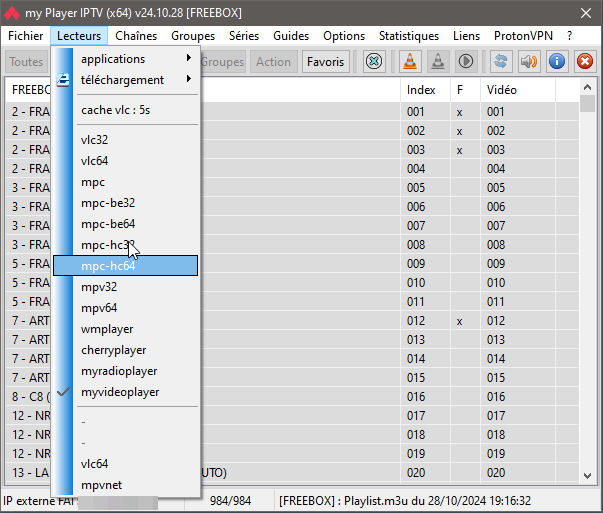Viewport: 603px width, 513px height.
Task: Click the Groupes toolbar button
Action: click(x=223, y=62)
